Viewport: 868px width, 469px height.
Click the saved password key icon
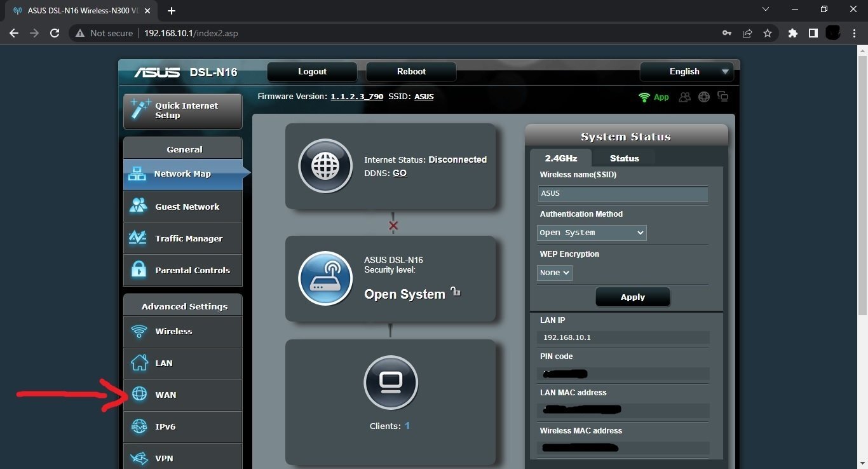[x=726, y=33]
